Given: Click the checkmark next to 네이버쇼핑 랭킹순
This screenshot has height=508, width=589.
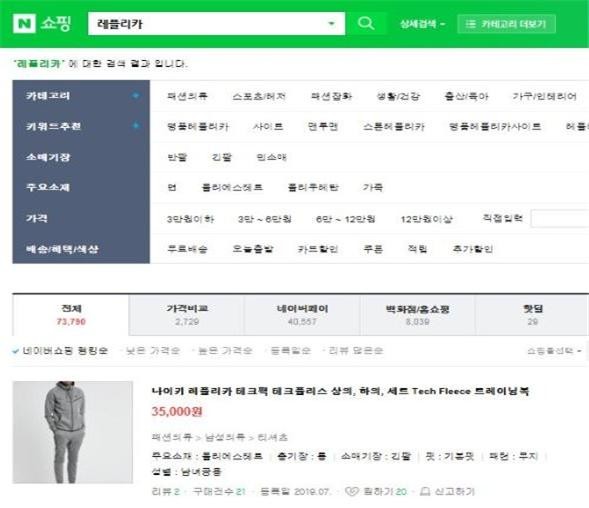Looking at the screenshot, I should (16, 351).
